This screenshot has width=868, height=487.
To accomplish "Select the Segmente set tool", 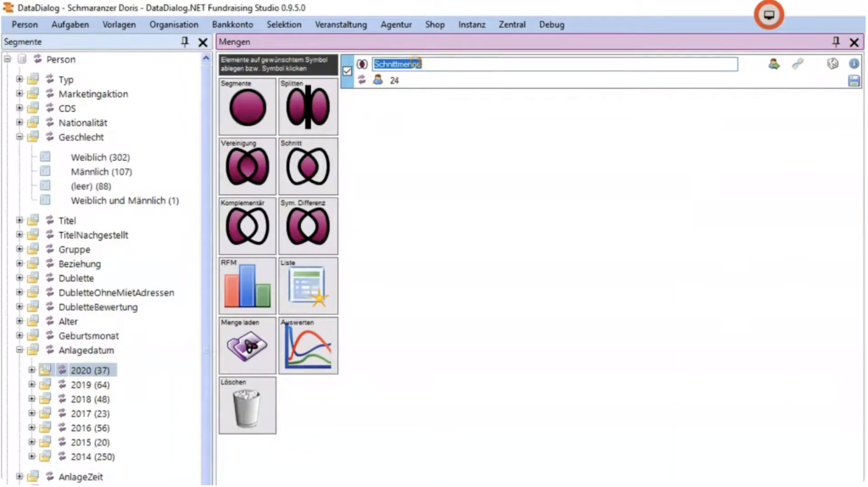I will click(248, 106).
